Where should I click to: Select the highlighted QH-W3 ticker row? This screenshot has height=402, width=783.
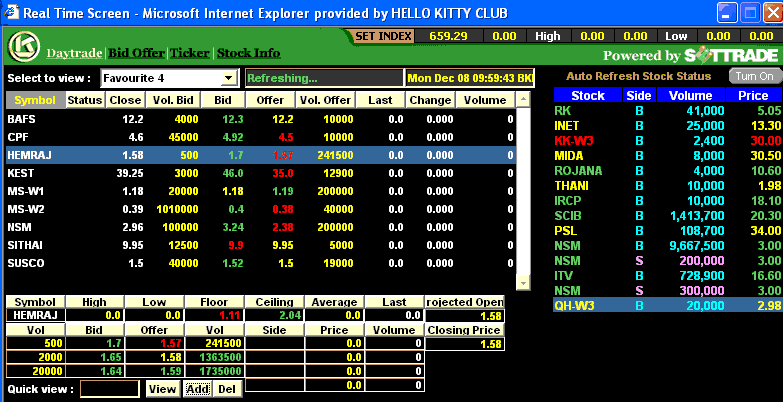tap(667, 306)
